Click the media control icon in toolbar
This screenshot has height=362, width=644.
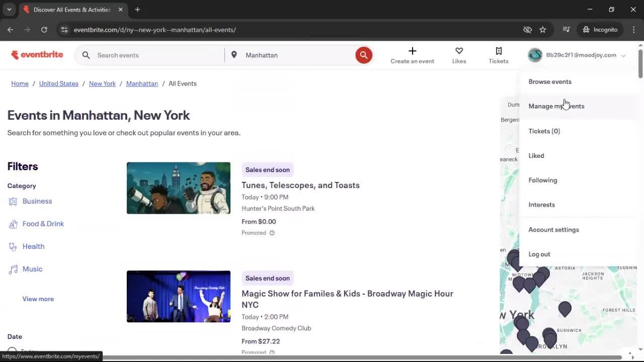click(x=567, y=30)
